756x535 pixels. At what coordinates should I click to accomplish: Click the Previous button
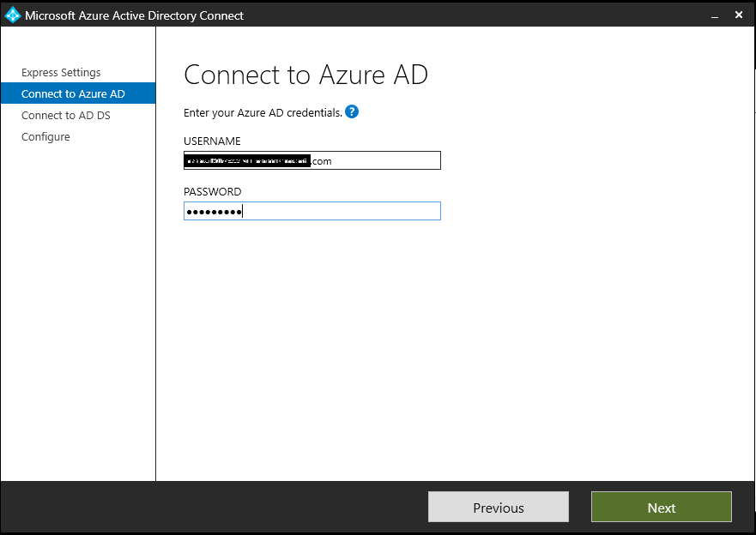499,507
